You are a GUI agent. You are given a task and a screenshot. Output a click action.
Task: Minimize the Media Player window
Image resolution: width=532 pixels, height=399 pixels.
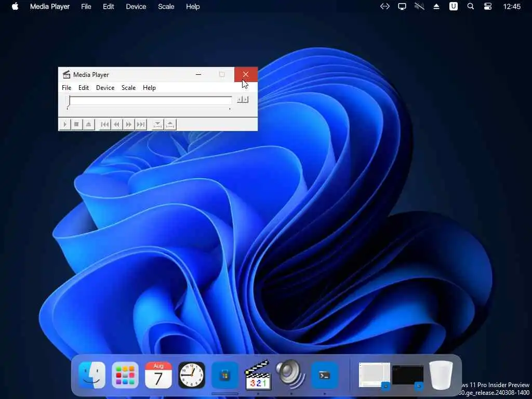[198, 74]
